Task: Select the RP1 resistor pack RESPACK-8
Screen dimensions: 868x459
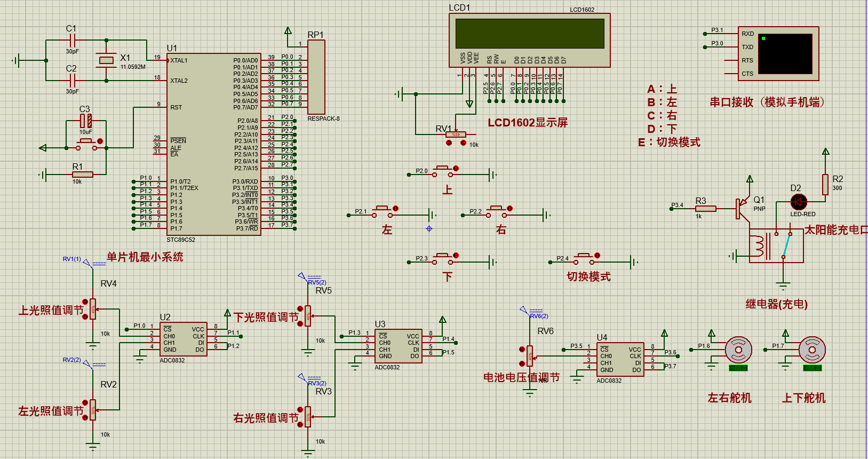Action: point(316,77)
